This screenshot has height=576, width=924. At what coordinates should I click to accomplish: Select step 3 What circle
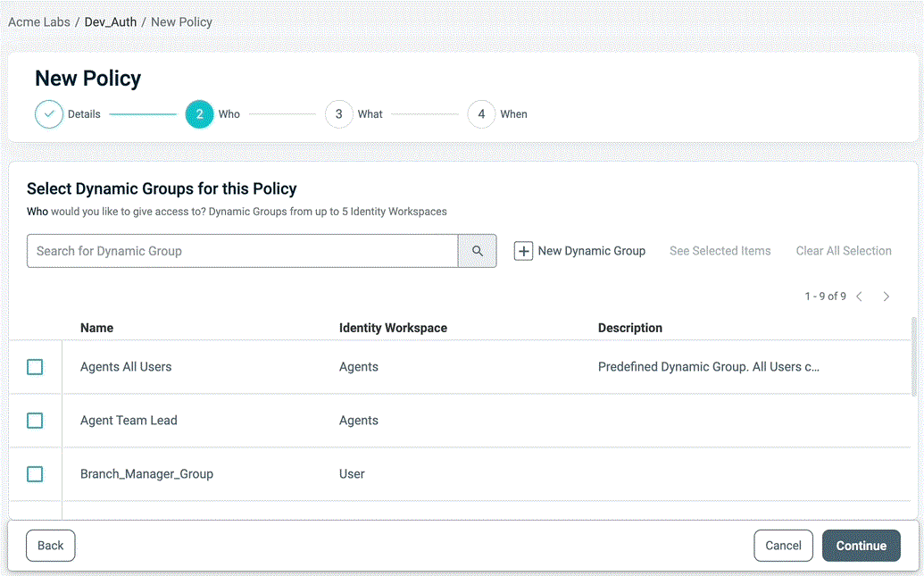pos(339,114)
